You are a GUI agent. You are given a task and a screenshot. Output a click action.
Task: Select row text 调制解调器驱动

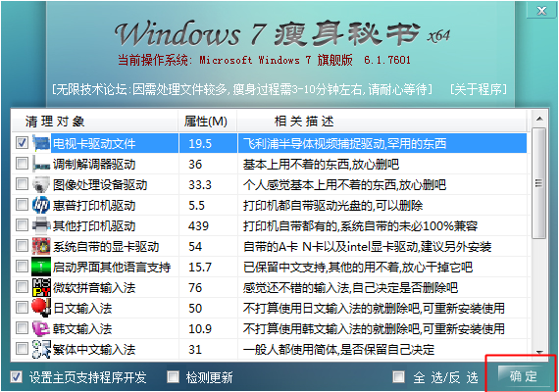tap(94, 165)
